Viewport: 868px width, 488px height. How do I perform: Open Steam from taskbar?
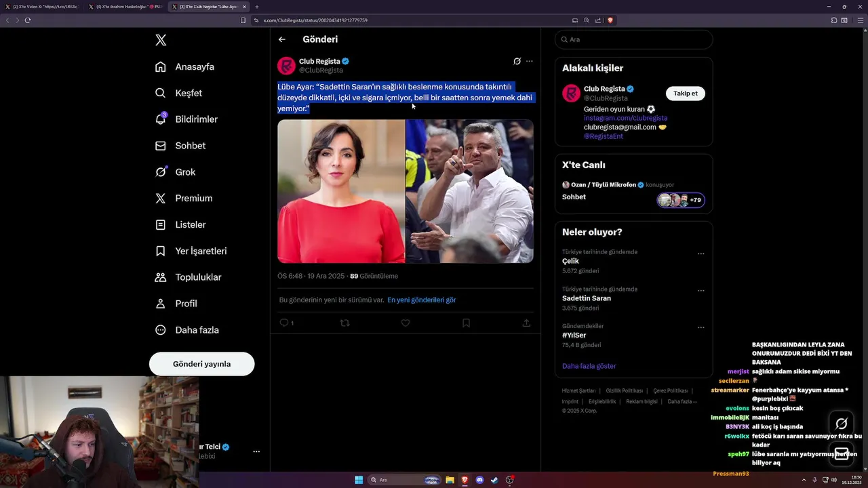click(495, 480)
